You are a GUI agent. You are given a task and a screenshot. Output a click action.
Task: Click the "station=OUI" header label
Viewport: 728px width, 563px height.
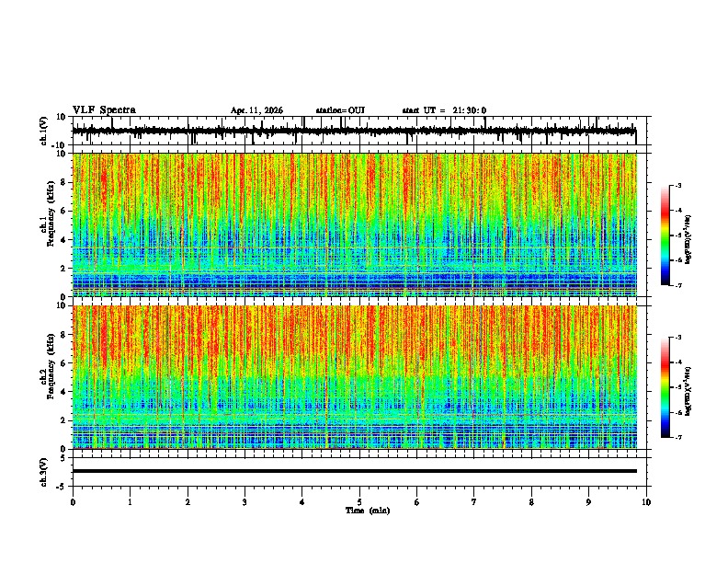tap(340, 110)
